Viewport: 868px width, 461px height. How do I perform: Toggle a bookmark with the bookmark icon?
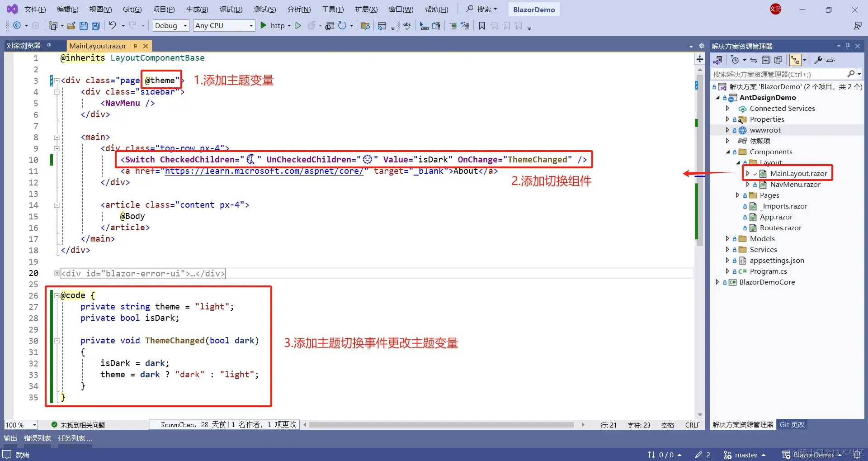tap(482, 26)
